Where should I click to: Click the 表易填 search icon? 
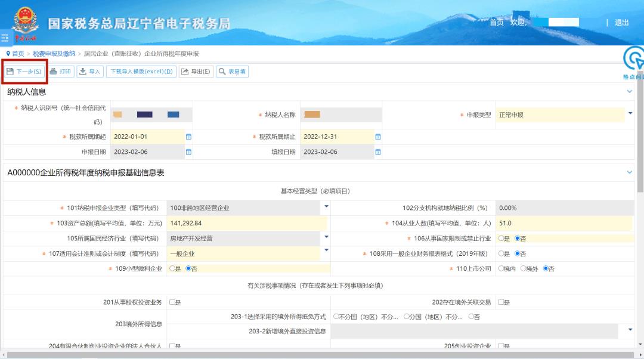click(x=222, y=72)
